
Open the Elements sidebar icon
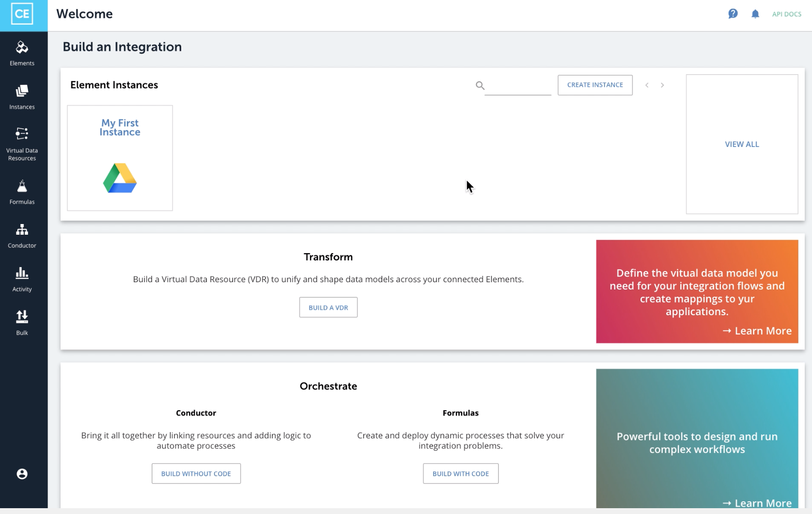[x=22, y=48]
